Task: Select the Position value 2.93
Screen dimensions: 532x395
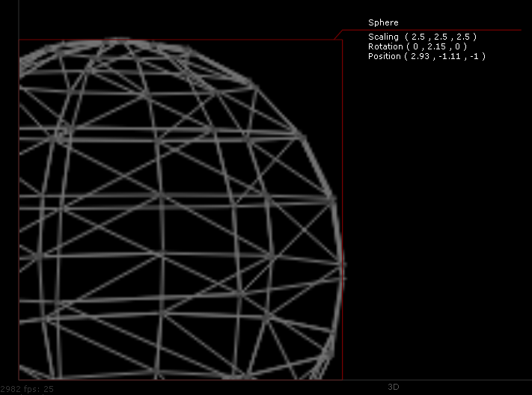Action: pyautogui.click(x=421, y=56)
